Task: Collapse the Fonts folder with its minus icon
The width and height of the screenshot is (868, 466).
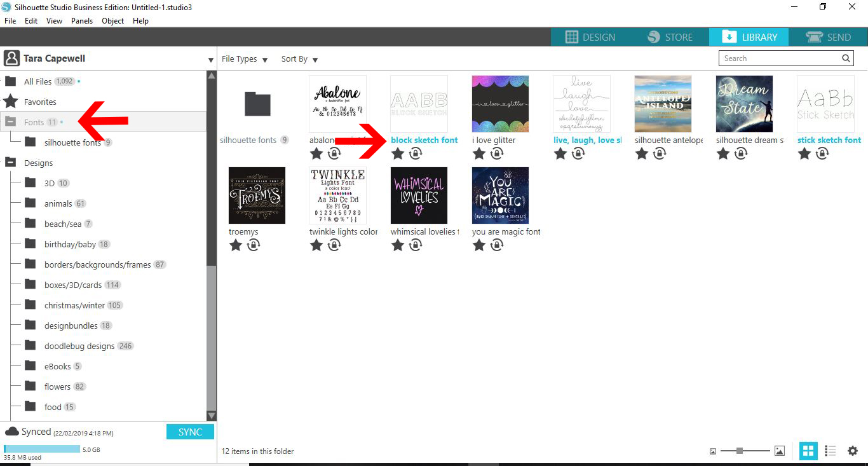Action: click(x=11, y=121)
